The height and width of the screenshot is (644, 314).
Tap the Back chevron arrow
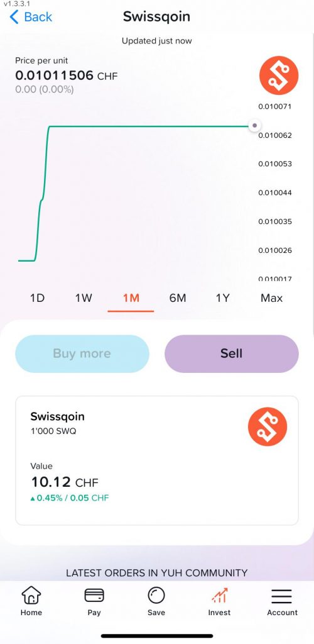pos(14,17)
